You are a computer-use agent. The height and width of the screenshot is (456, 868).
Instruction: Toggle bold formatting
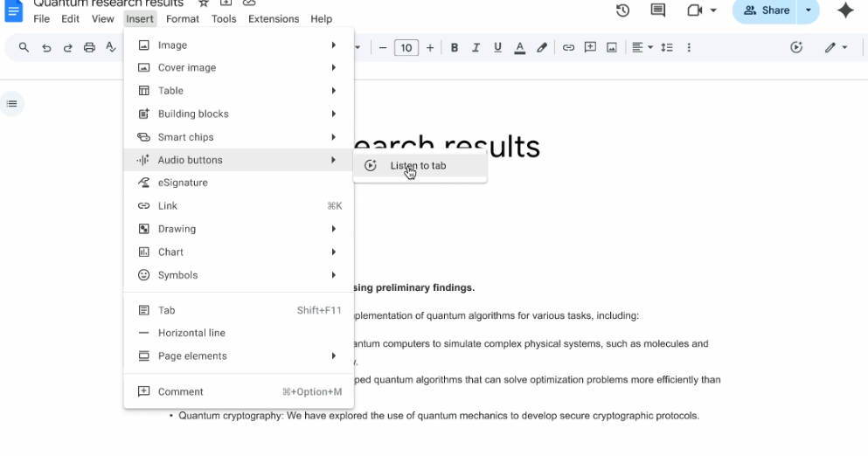455,48
